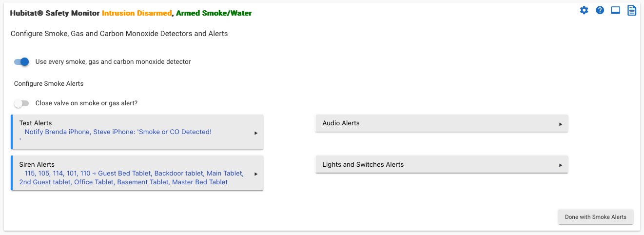The height and width of the screenshot is (235, 644).
Task: Open the document logs icon
Action: coord(632,10)
